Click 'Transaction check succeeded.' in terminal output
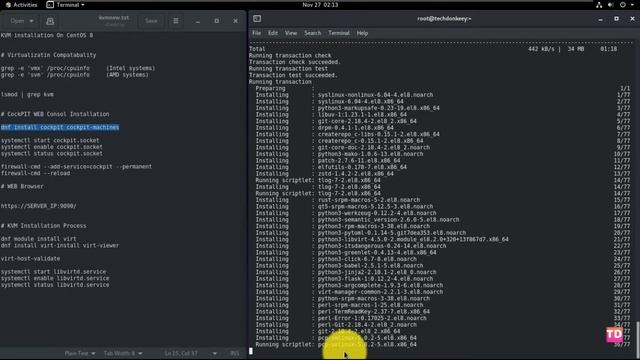Viewport: 640px width, 360px height. 295,62
